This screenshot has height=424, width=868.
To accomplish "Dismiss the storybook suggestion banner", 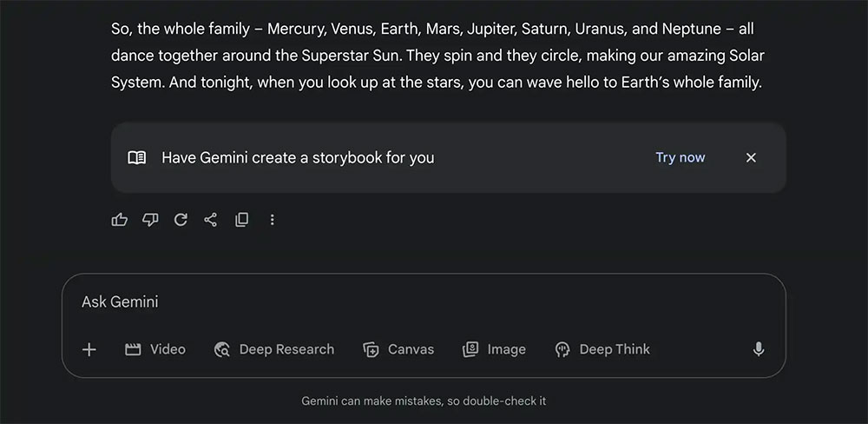I will 751,157.
